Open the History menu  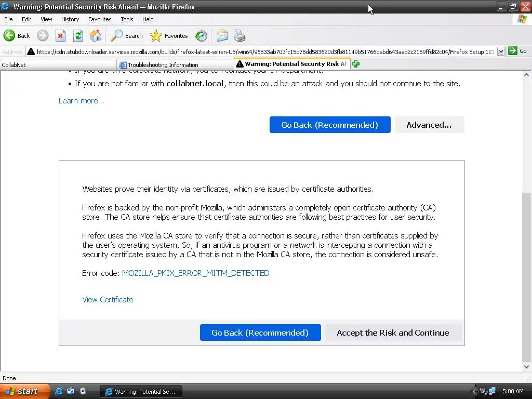70,19
